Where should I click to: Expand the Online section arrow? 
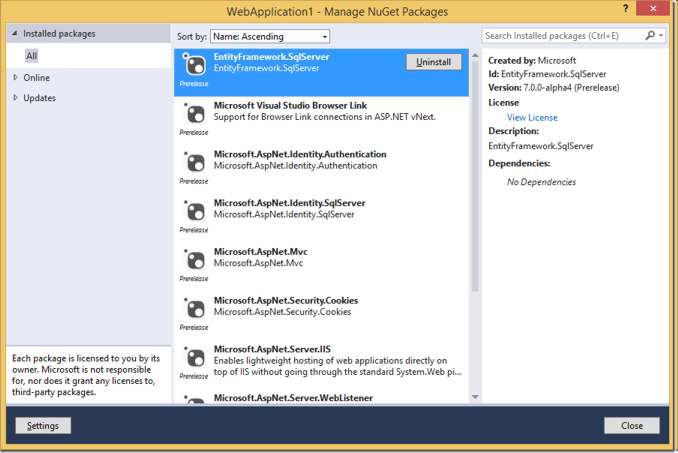[16, 77]
